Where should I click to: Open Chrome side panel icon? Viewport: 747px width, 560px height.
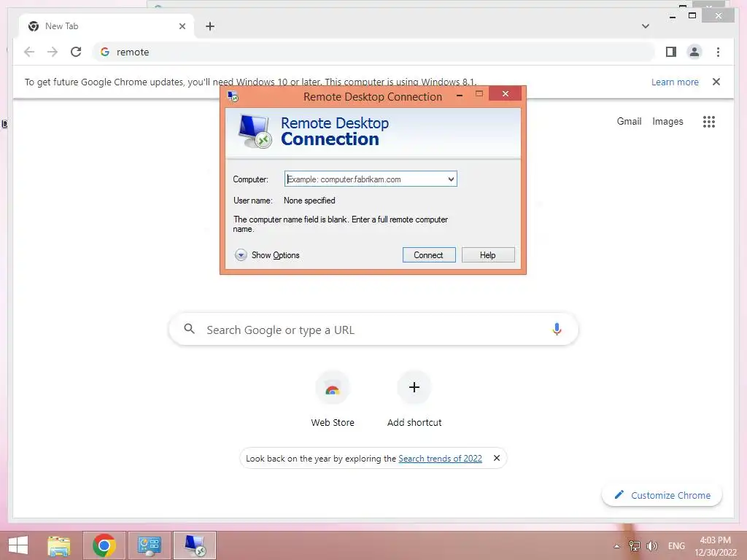point(671,52)
